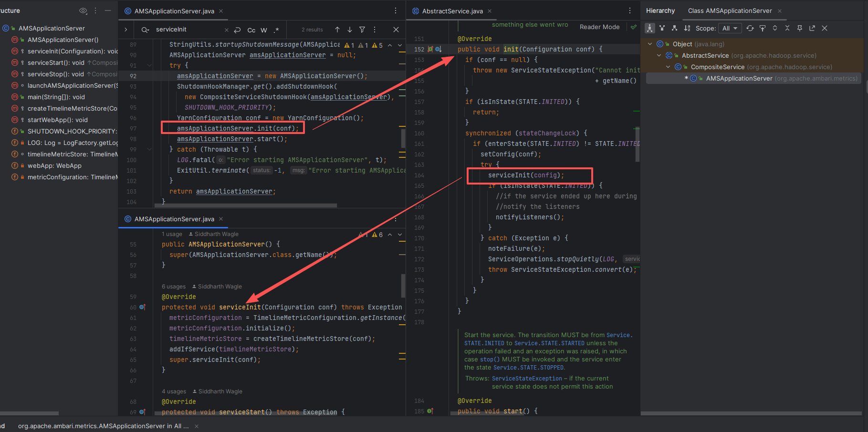868x432 pixels.
Task: Collapse the Object (java.lang) node
Action: [x=650, y=44]
